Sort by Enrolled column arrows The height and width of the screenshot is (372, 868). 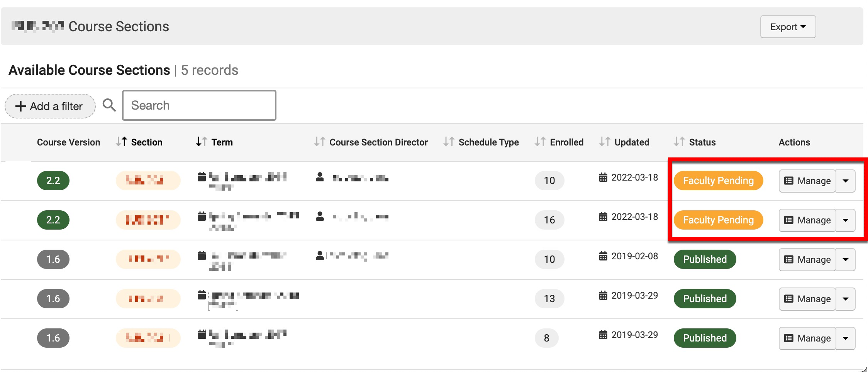click(x=540, y=142)
